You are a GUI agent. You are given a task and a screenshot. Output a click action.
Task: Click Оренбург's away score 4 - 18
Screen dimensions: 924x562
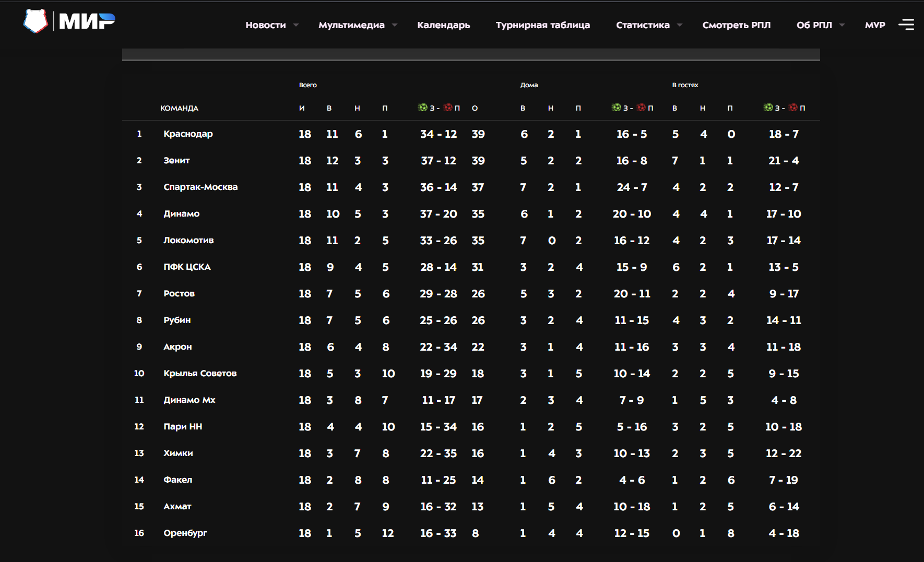(x=784, y=533)
